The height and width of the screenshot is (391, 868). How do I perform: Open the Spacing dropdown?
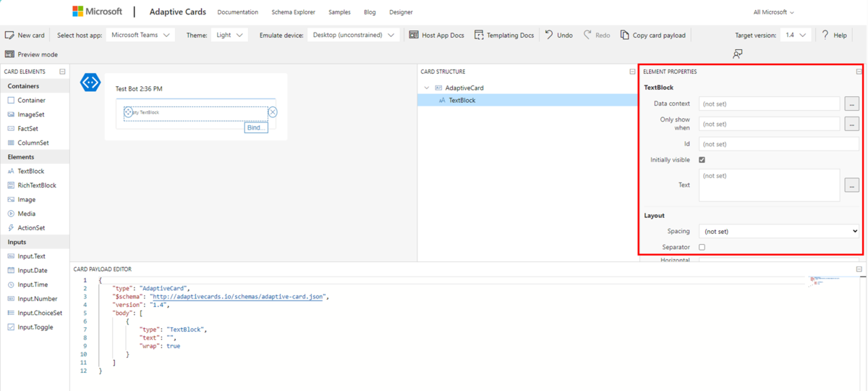pyautogui.click(x=779, y=232)
